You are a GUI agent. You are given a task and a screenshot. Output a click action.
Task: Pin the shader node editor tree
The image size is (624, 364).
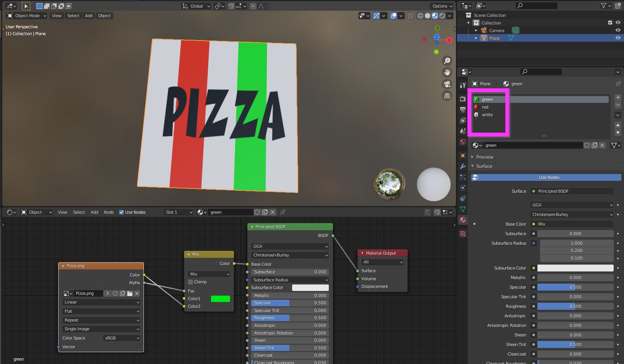coord(283,212)
